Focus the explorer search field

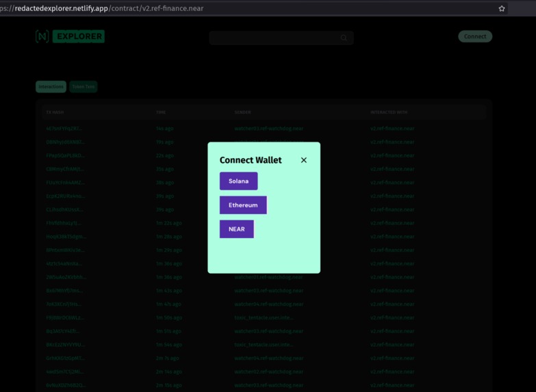pyautogui.click(x=281, y=38)
